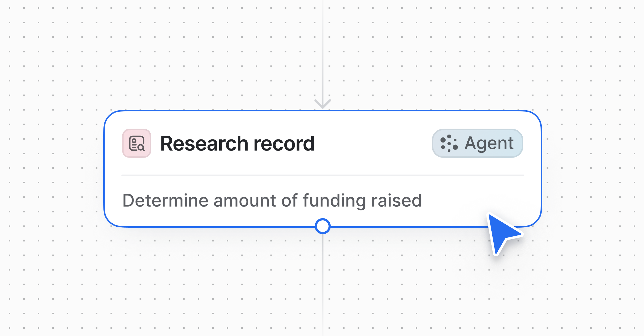Image resolution: width=644 pixels, height=336 pixels.
Task: Click the word Agent in the badge
Action: (x=489, y=143)
